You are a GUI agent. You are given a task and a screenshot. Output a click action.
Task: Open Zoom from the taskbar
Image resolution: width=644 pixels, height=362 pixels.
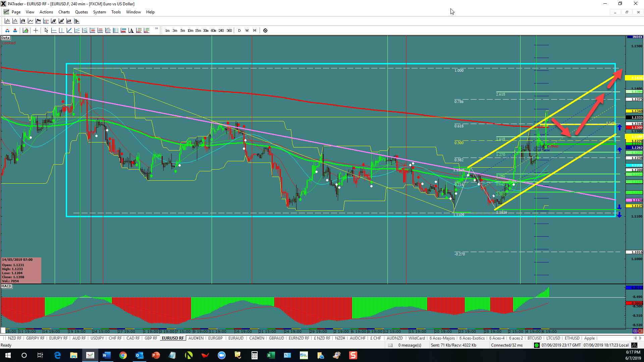click(x=222, y=355)
